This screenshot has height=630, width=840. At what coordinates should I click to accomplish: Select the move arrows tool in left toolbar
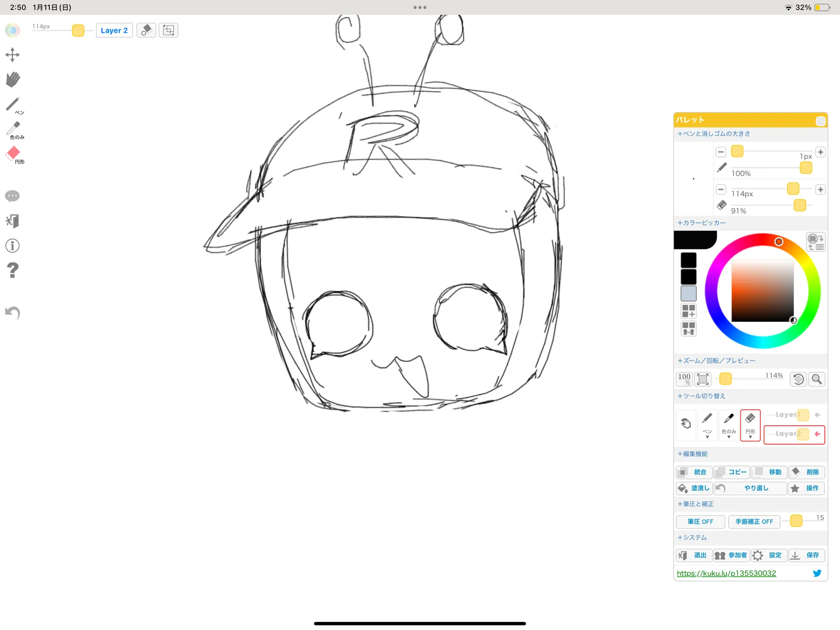[12, 55]
